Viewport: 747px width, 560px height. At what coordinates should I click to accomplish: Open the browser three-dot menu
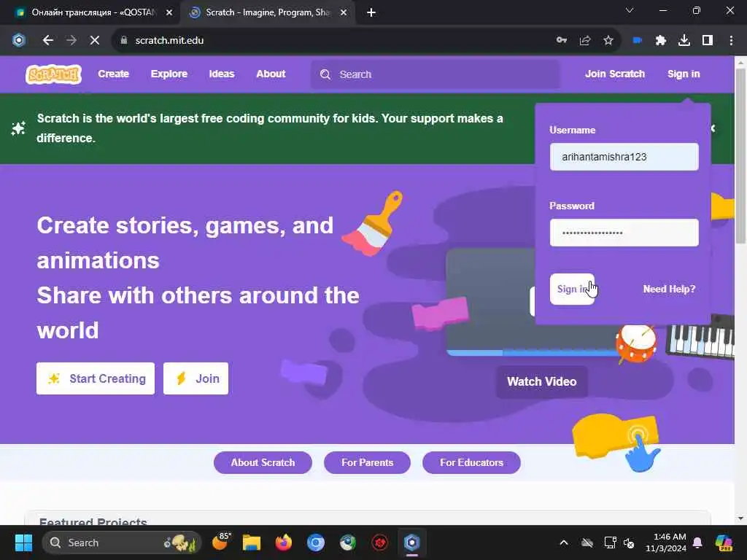point(731,41)
